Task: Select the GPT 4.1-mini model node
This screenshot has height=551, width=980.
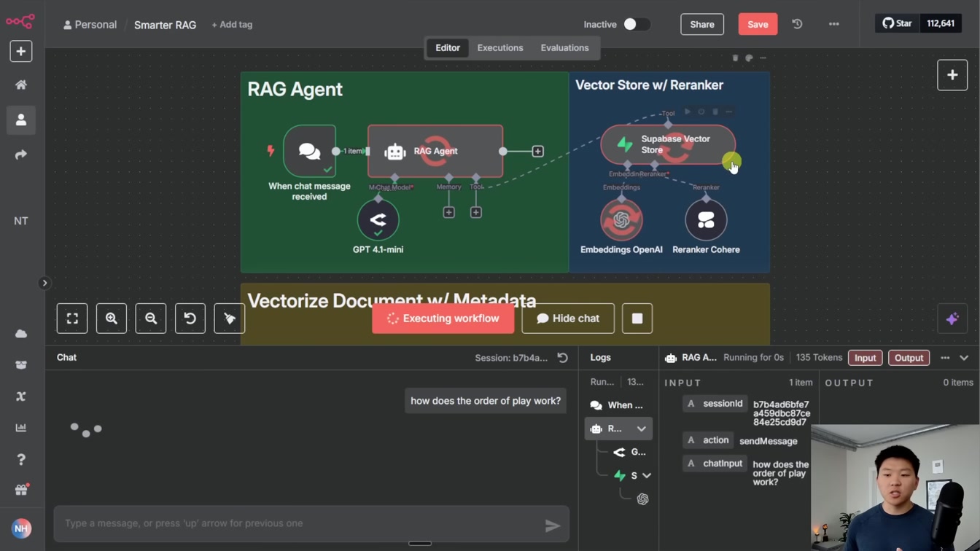Action: (x=378, y=219)
